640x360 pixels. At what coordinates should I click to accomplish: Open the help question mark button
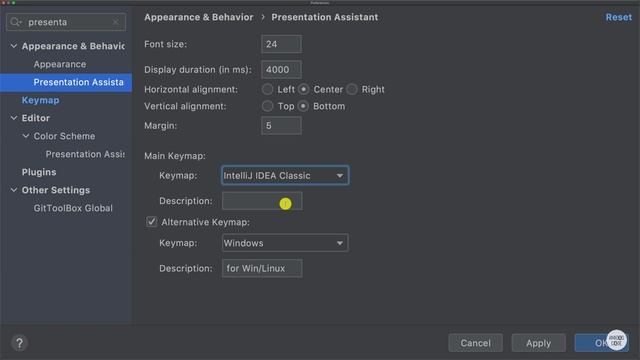coord(19,343)
